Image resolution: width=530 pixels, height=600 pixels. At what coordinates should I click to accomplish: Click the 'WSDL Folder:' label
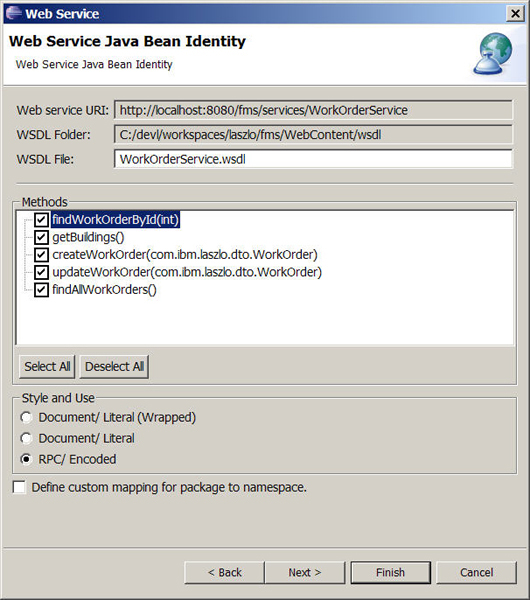pyautogui.click(x=54, y=135)
